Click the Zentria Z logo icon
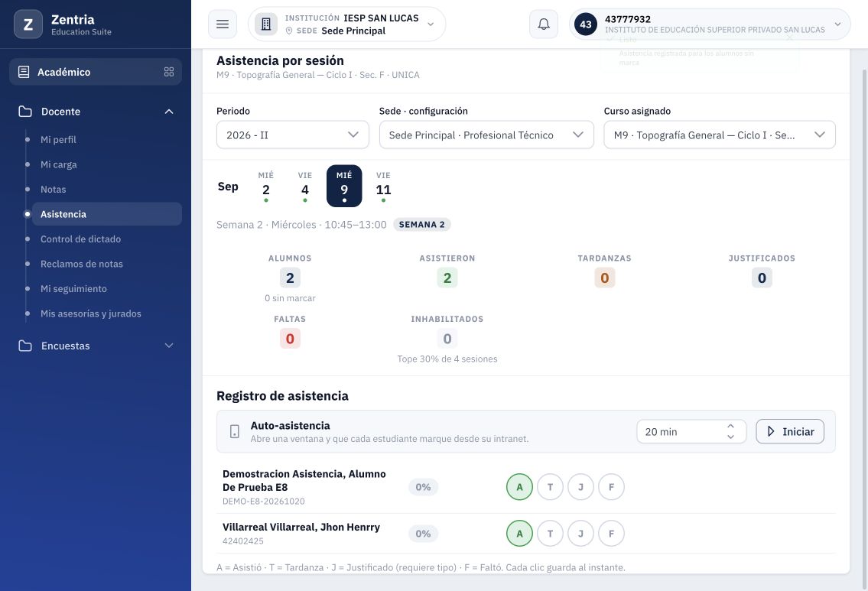868x591 pixels. (28, 24)
